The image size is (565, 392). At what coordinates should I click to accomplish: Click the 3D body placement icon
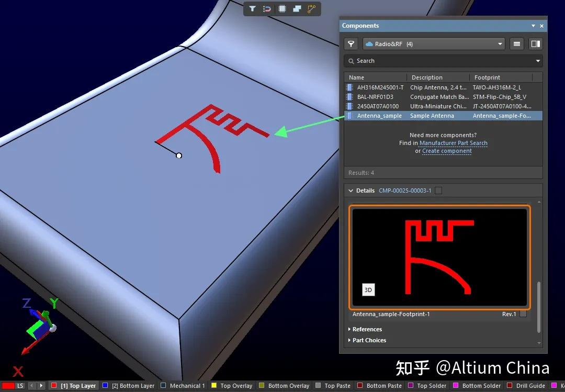(297, 9)
